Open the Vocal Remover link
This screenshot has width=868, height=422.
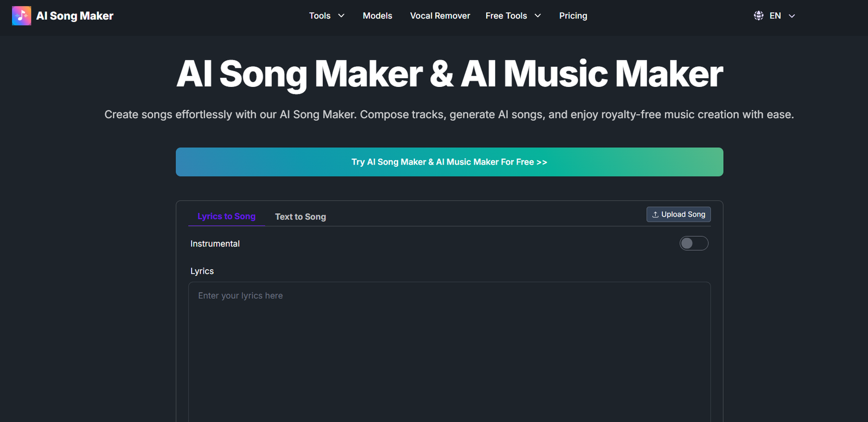click(x=440, y=16)
